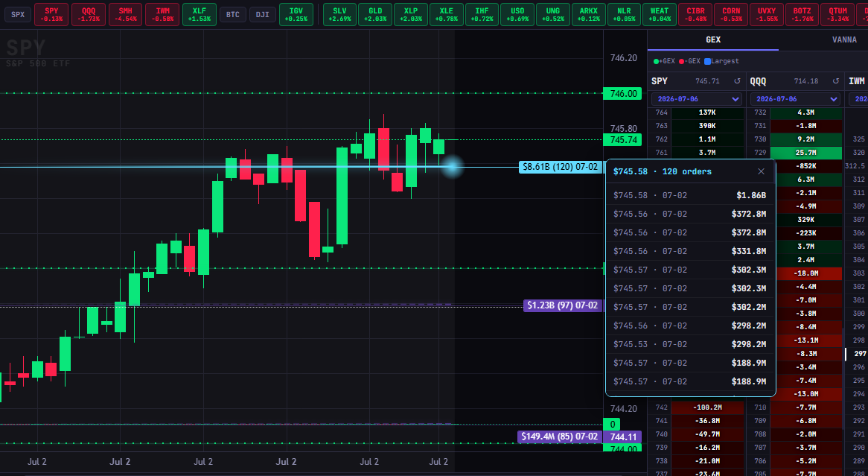Screen dimensions: 868x476
Task: Switch chart to the SMH ticker
Action: pos(125,14)
